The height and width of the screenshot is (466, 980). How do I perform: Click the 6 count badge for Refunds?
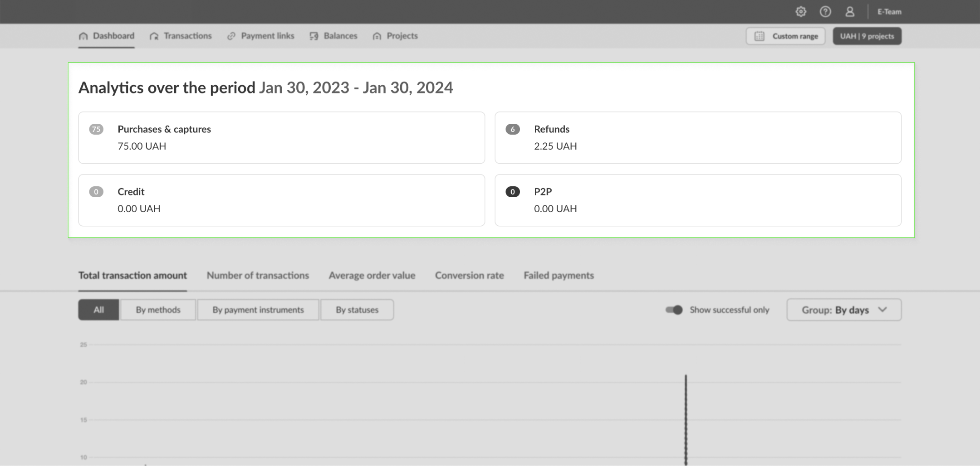click(x=513, y=129)
